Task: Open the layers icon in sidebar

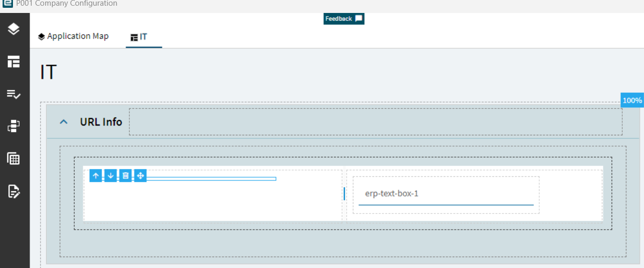Action: [x=13, y=29]
